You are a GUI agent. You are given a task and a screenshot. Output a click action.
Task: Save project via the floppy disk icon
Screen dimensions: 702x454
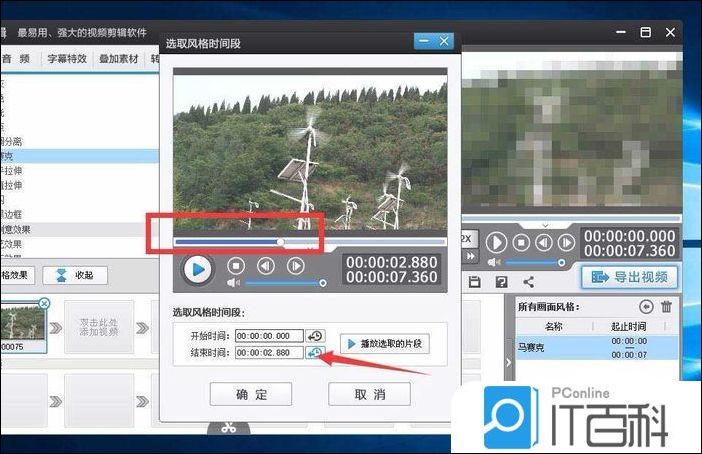(x=474, y=282)
